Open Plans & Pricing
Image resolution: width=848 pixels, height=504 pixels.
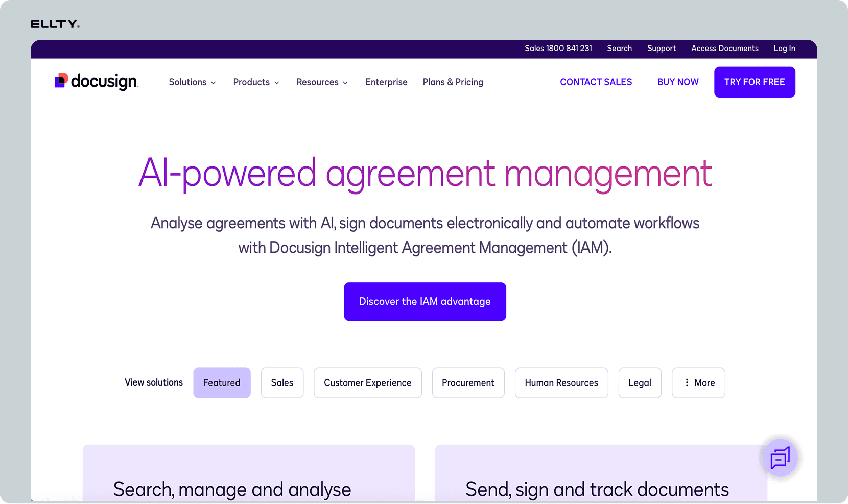pos(453,82)
